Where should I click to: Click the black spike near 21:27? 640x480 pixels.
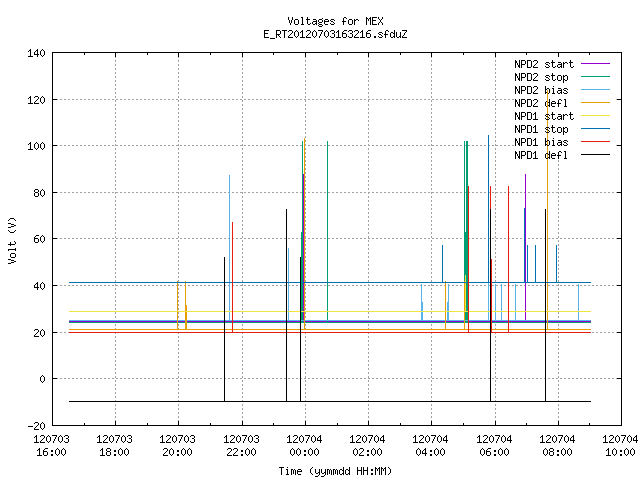[224, 329]
